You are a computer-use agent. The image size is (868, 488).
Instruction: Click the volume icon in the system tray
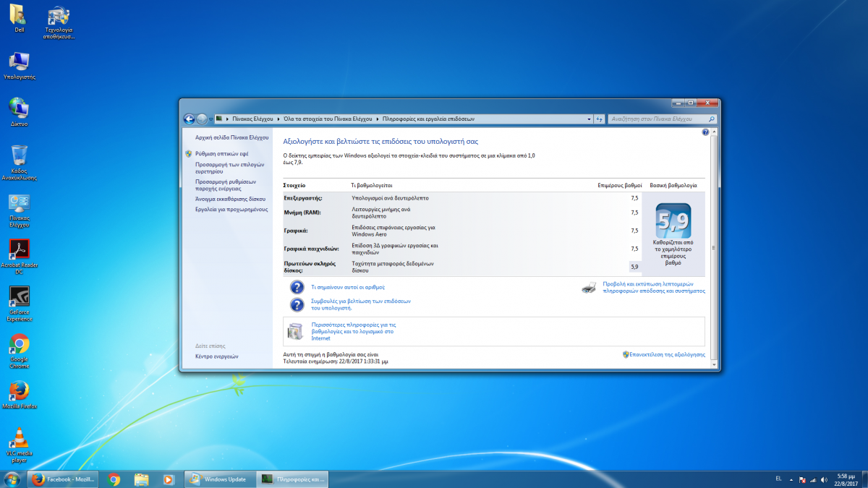[x=825, y=479]
